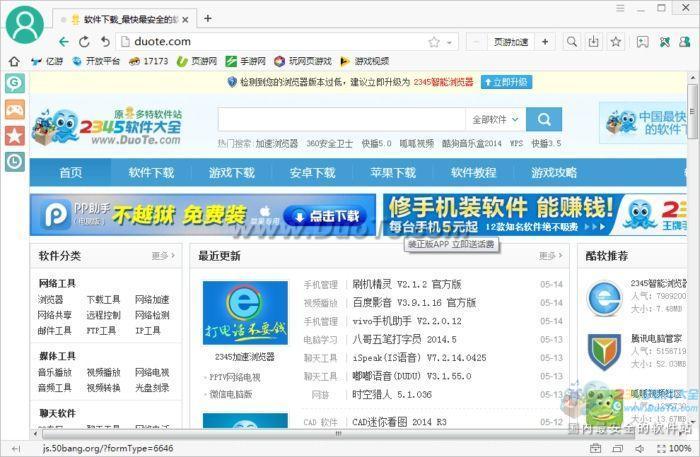Open the 页游网 bookmark
The height and width of the screenshot is (457, 700).
click(197, 61)
